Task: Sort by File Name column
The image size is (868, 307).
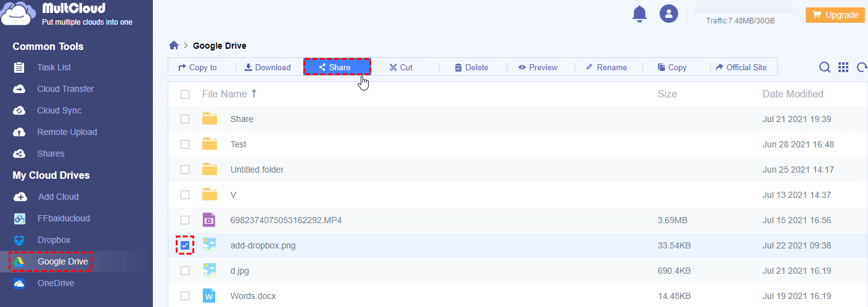Action: [229, 94]
